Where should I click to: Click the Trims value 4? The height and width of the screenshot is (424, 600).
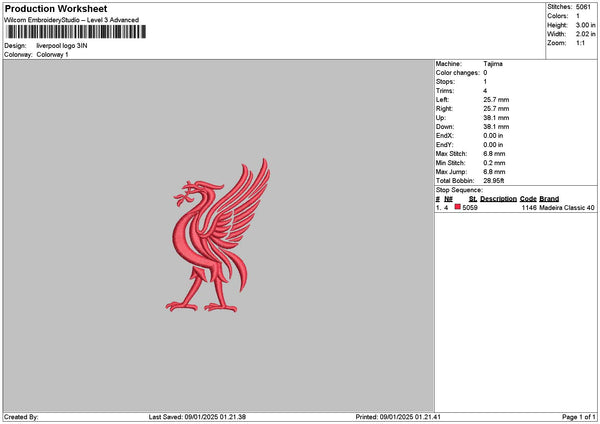[485, 91]
